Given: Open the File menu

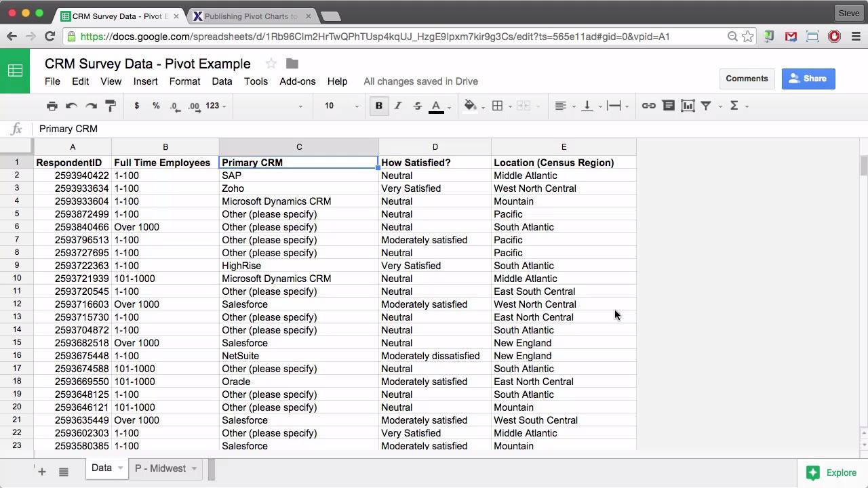Looking at the screenshot, I should pos(52,81).
